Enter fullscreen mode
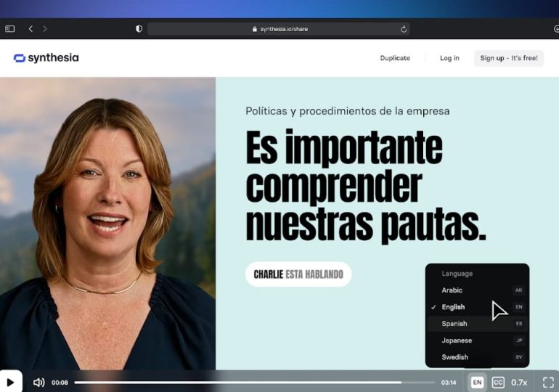Viewport: 559px width, 392px height. tap(548, 383)
